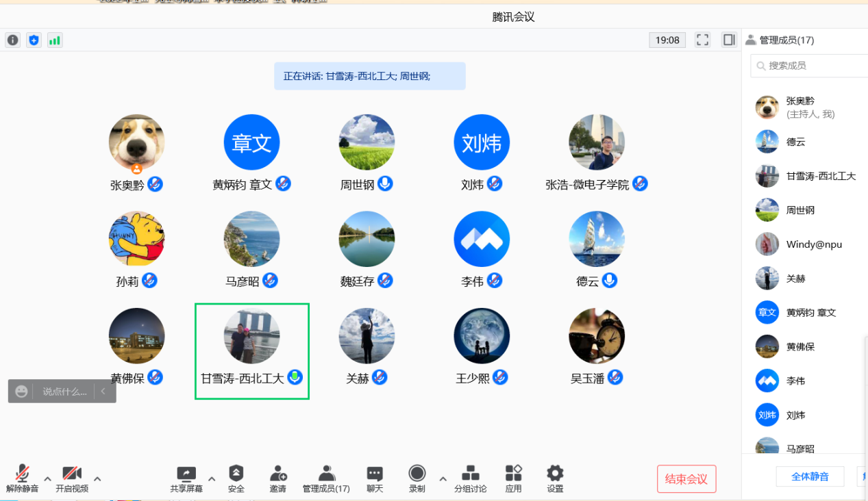868x501 pixels.
Task: Expand audio options arrow beside 解除静音
Action: 47,478
